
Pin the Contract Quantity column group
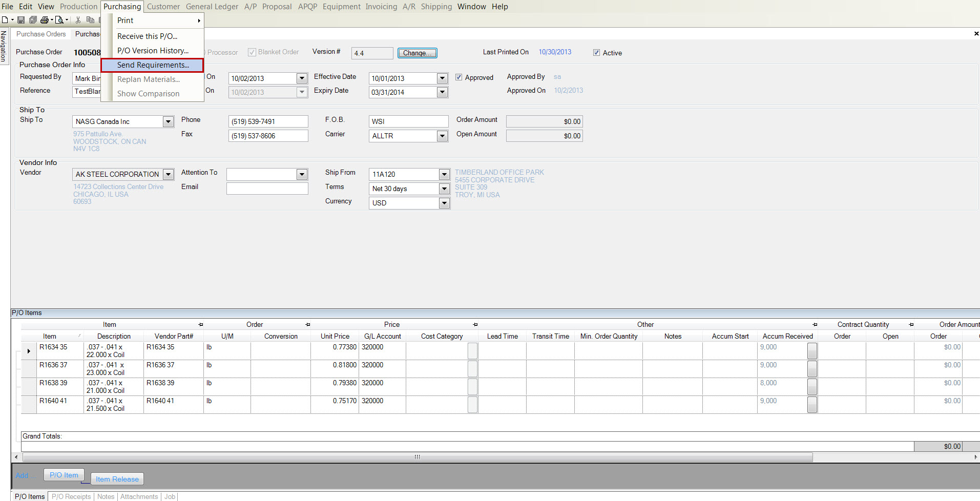pos(911,324)
